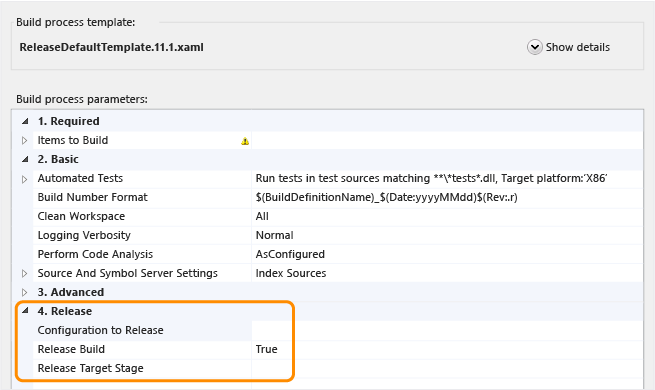Image resolution: width=655 pixels, height=390 pixels.
Task: Select the Logging Verbosity parameter
Action: pyautogui.click(x=84, y=235)
